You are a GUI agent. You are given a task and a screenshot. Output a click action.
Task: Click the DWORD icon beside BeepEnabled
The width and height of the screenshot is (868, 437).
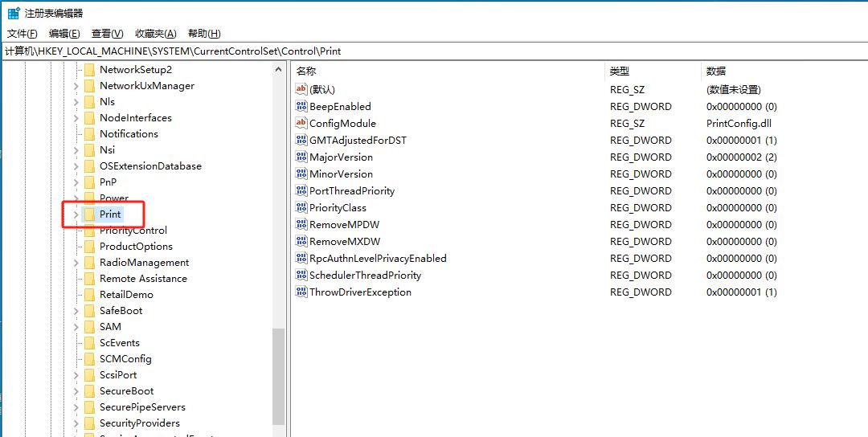pos(301,106)
